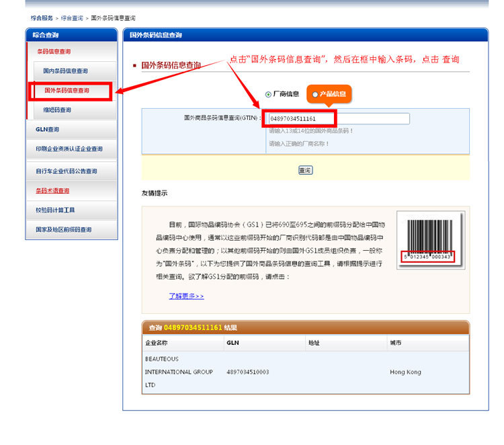504x445 pixels.
Task: Open 国内条码信息查询 in sidebar
Action: [x=65, y=71]
